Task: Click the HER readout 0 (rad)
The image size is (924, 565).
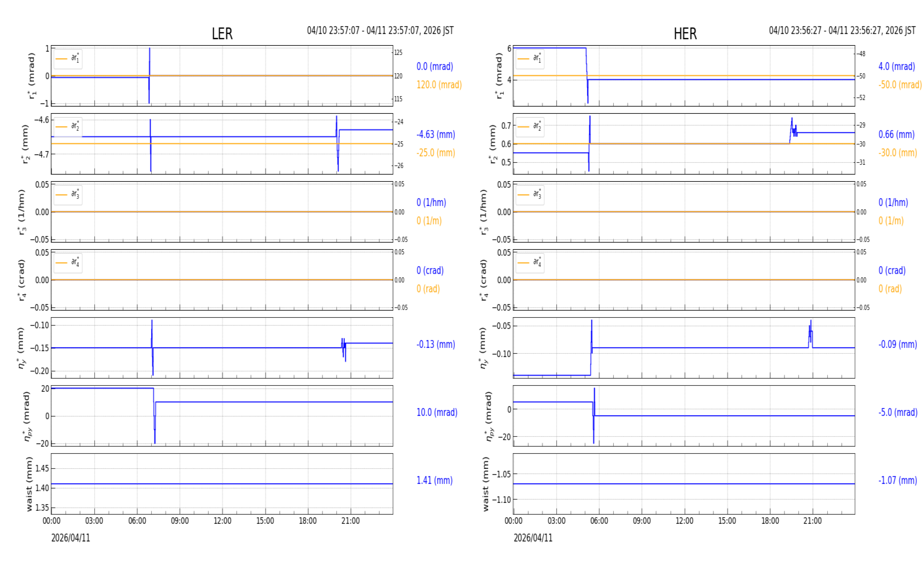Action: pyautogui.click(x=890, y=289)
